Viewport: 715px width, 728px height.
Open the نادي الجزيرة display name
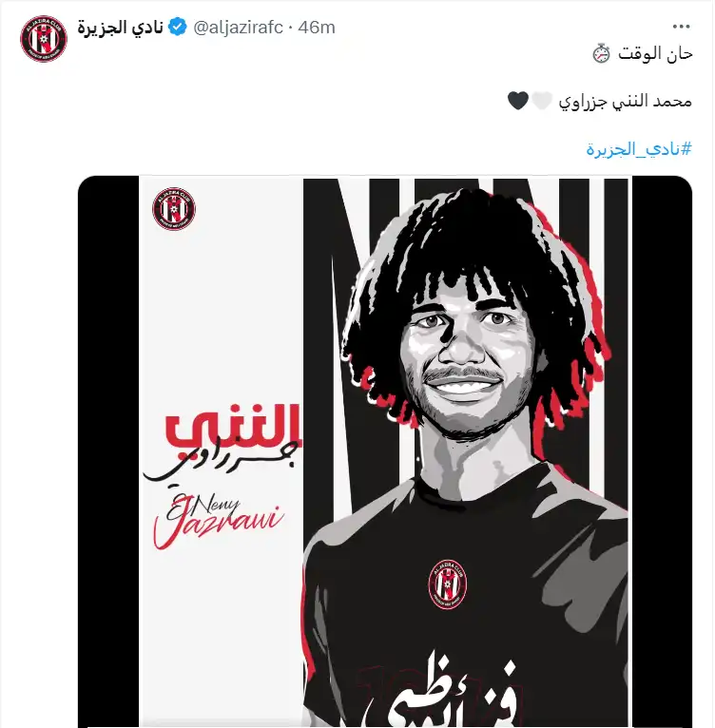click(120, 27)
